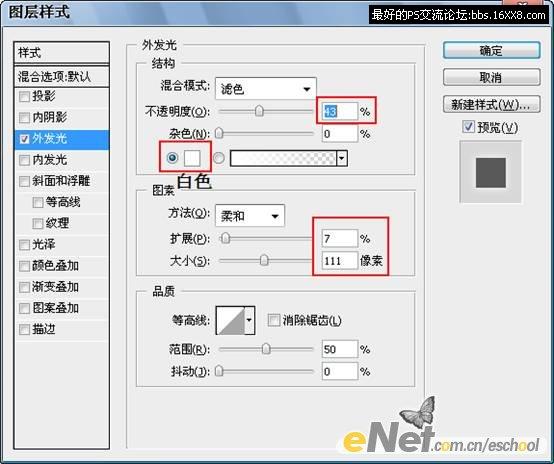Expand the gradient picker dropdown arrow
The height and width of the screenshot is (464, 554).
click(x=342, y=158)
